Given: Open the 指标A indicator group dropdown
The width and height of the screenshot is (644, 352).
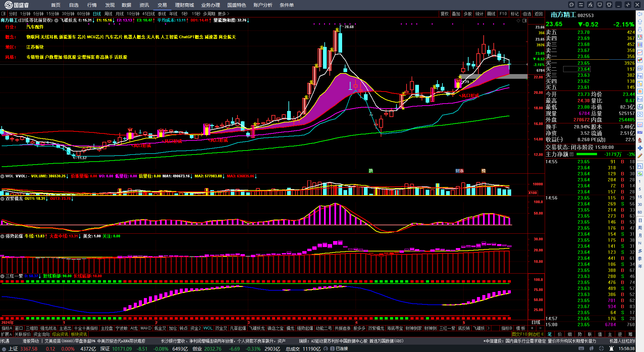Looking at the screenshot, I should 7,328.
